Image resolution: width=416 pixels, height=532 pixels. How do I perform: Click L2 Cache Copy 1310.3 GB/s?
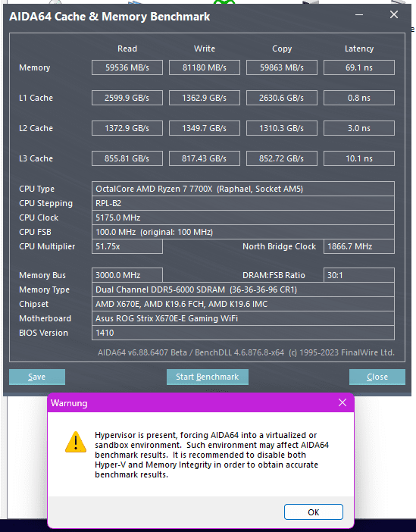click(x=282, y=128)
